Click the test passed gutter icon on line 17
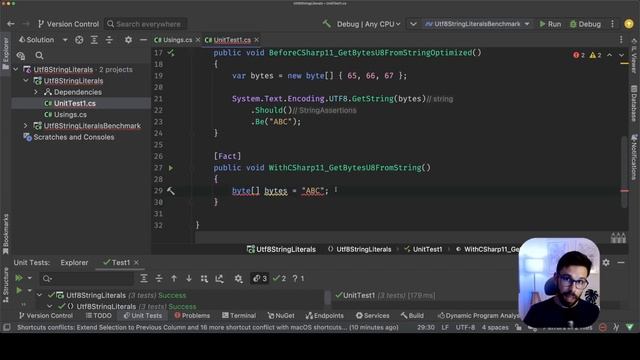The height and width of the screenshot is (360, 640). click(171, 53)
